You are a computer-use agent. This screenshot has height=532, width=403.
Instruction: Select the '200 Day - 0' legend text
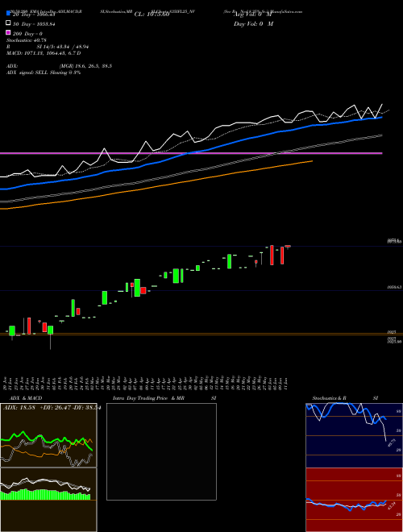coord(27,34)
